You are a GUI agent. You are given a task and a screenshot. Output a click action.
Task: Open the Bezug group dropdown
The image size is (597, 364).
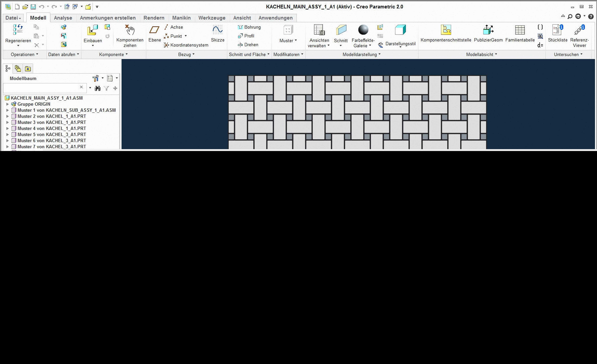(x=186, y=55)
